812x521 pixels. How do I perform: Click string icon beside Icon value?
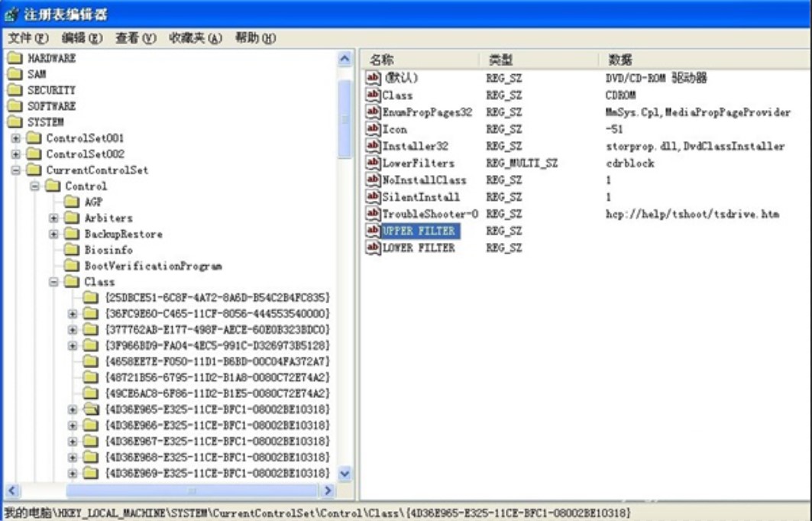[x=373, y=128]
